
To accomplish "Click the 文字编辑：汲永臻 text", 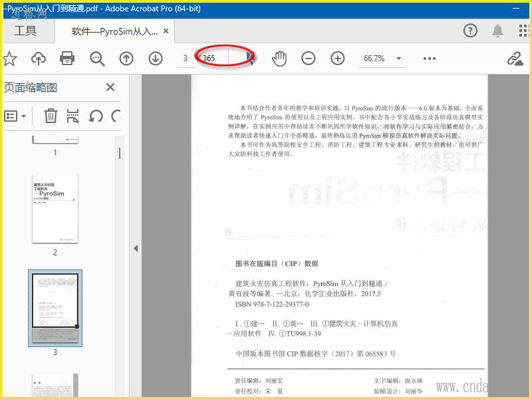I will pos(398,380).
